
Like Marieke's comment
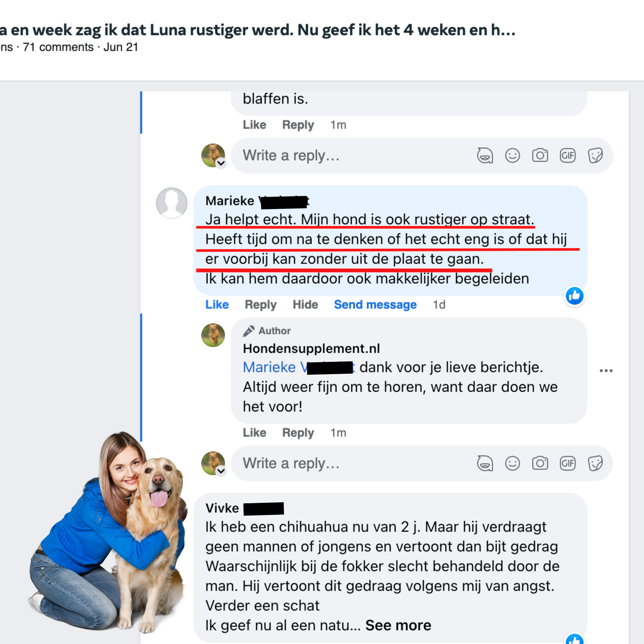pos(217,305)
